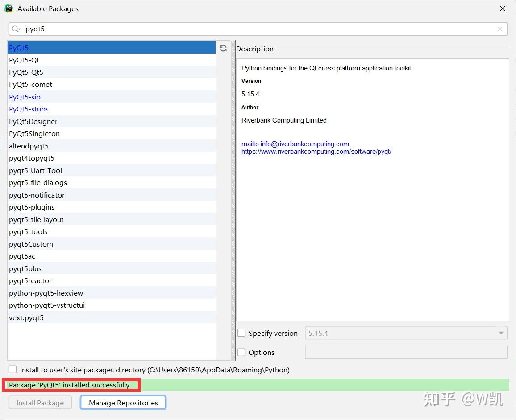Click the 5.15.4 version text in description
Viewport: 516px width, 420px height.
250,94
